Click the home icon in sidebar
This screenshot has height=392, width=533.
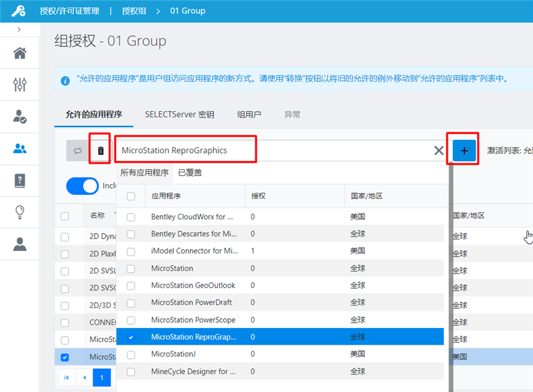pos(20,53)
